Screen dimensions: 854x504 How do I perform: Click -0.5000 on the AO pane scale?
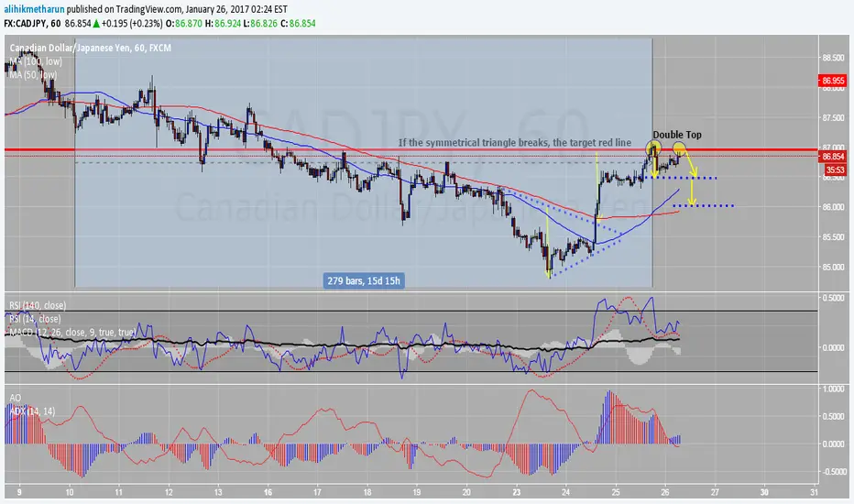[x=833, y=472]
